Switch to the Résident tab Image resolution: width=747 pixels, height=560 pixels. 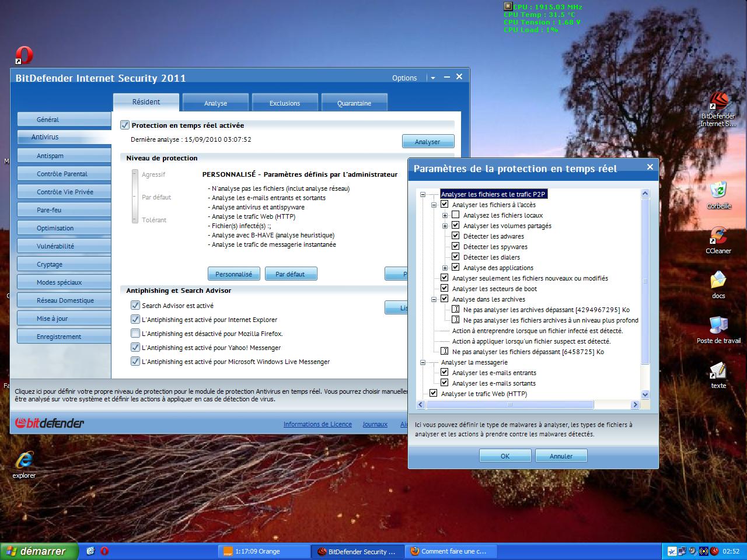click(146, 101)
